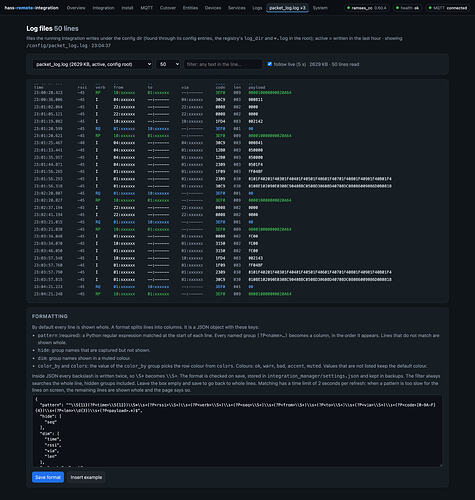Click the /config/packet_log.log path text

[57, 45]
